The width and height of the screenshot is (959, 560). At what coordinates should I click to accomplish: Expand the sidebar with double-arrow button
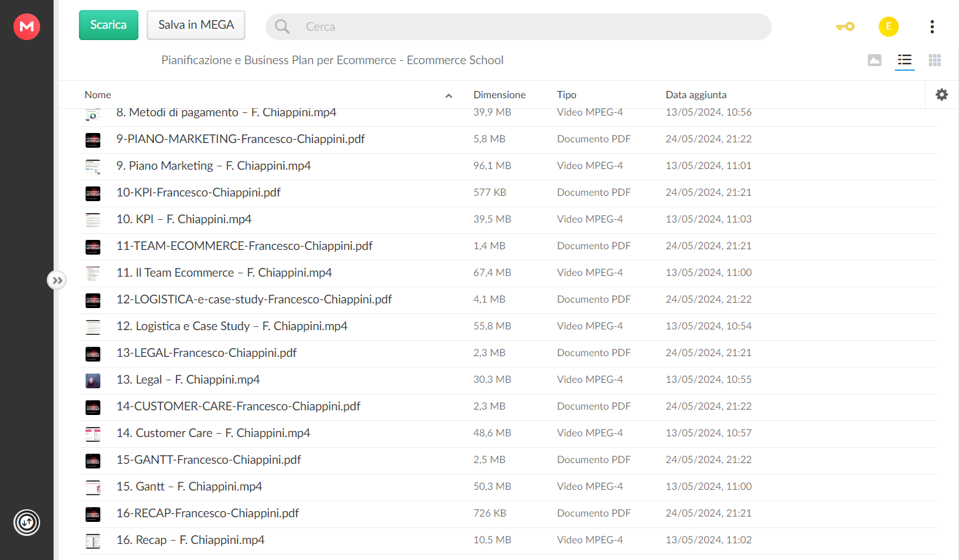click(57, 280)
